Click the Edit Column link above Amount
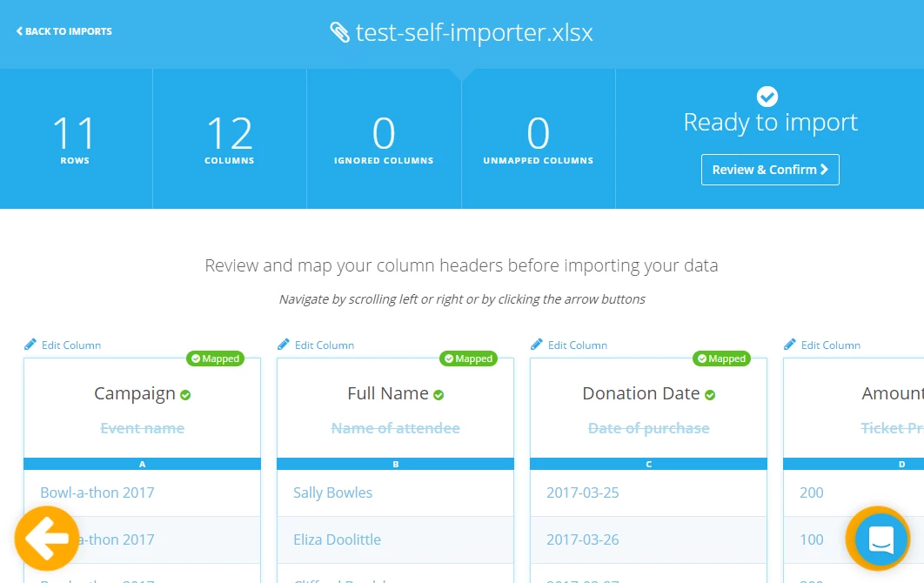Screen dimensions: 924x583 (x=830, y=345)
